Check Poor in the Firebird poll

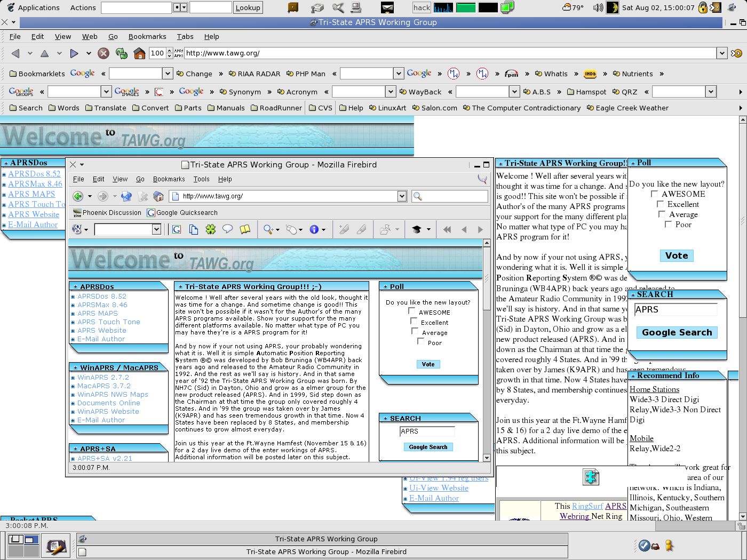coord(420,341)
